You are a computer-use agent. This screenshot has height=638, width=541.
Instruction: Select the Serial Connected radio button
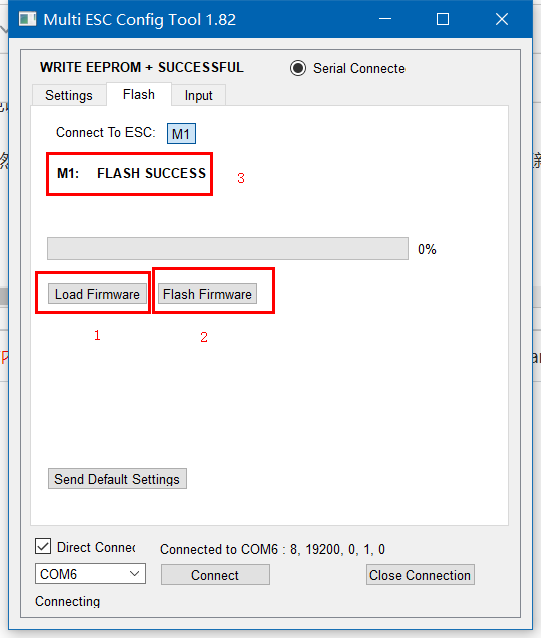pos(298,68)
